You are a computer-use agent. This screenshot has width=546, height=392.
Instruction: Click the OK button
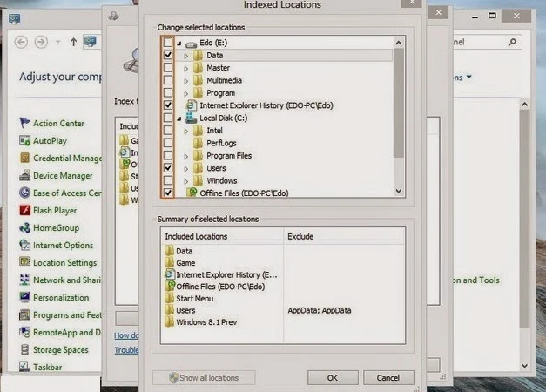333,378
